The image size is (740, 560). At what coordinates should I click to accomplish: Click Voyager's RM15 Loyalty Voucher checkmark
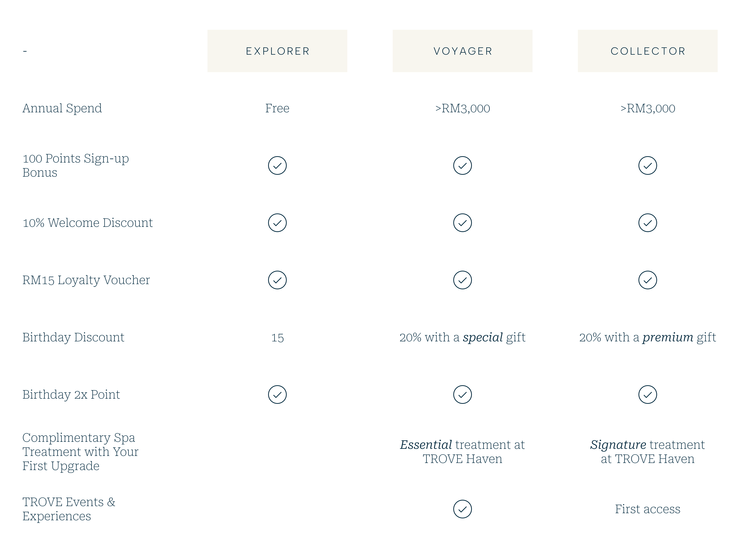point(462,280)
